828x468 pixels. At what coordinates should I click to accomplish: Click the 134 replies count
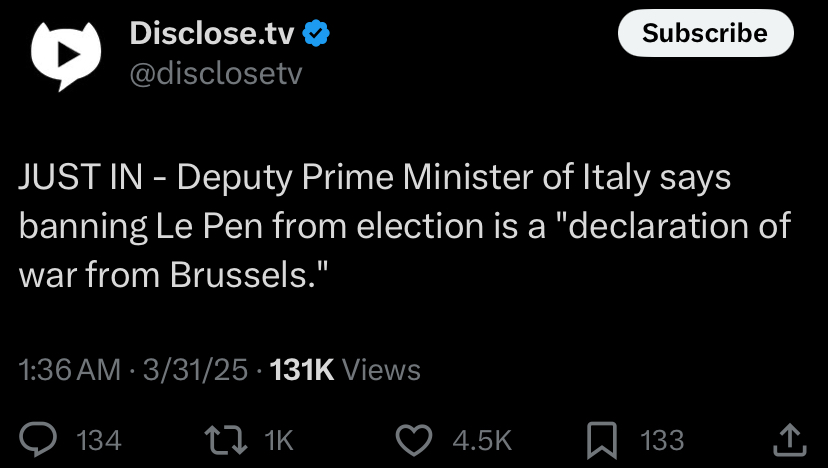pyautogui.click(x=99, y=440)
